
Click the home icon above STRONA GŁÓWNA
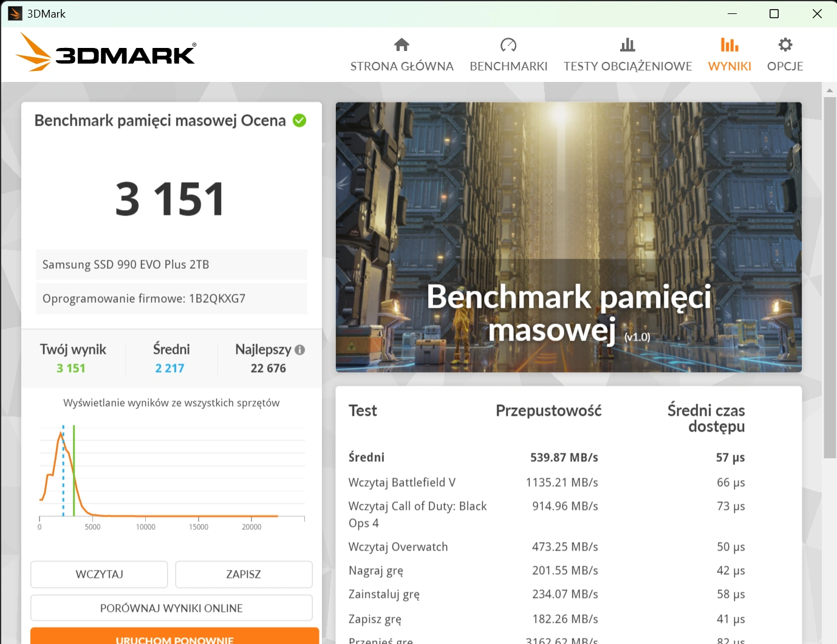[x=401, y=44]
